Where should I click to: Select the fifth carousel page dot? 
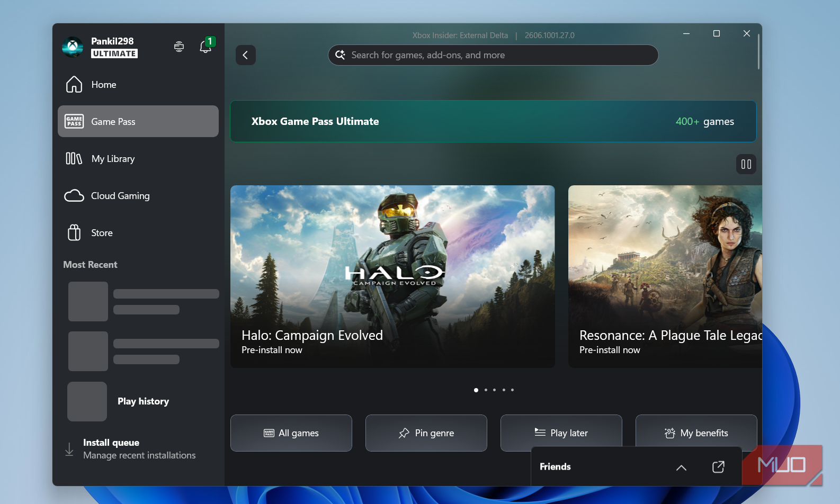(512, 390)
